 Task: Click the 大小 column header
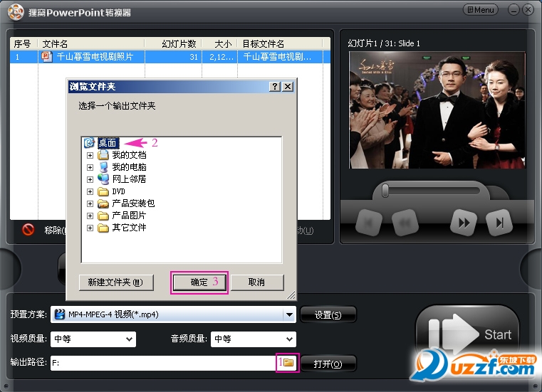pos(219,43)
